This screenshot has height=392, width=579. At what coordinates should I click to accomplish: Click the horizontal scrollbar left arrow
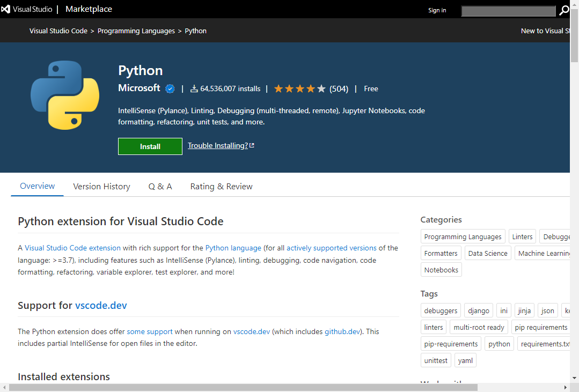click(4, 388)
